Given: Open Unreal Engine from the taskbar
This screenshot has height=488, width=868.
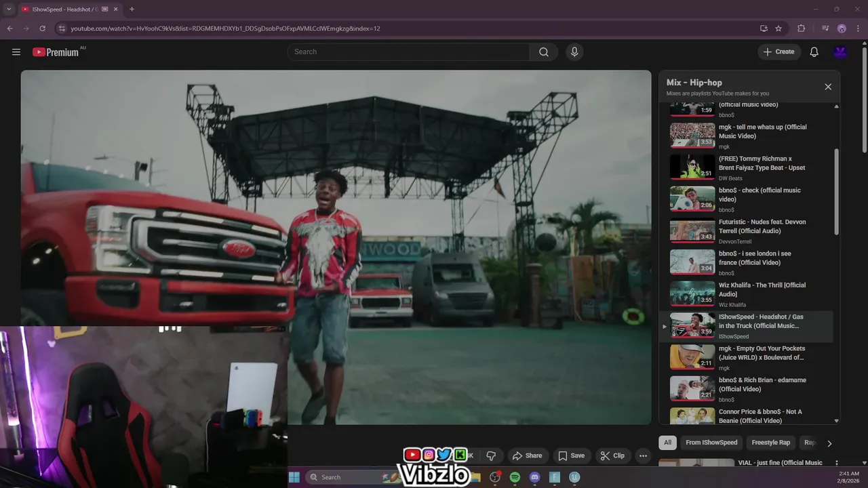Looking at the screenshot, I should click(574, 477).
